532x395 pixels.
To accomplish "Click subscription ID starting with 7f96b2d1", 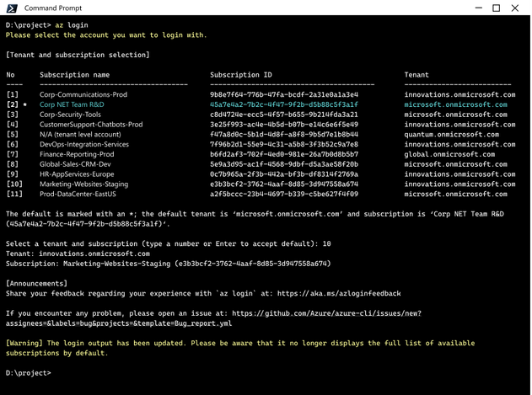I will point(284,144).
